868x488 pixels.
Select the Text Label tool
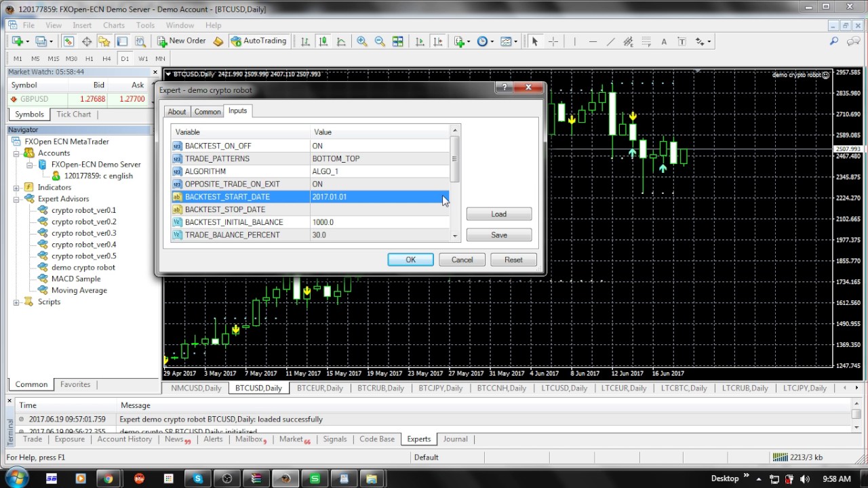coord(682,41)
